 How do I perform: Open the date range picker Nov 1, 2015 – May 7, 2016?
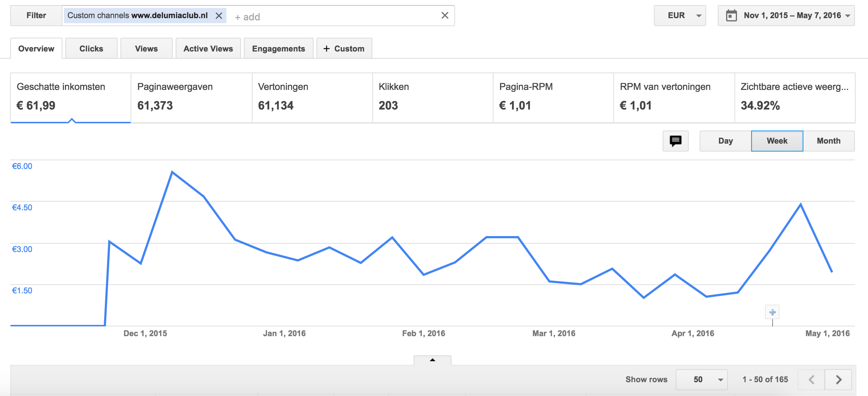[x=786, y=16]
